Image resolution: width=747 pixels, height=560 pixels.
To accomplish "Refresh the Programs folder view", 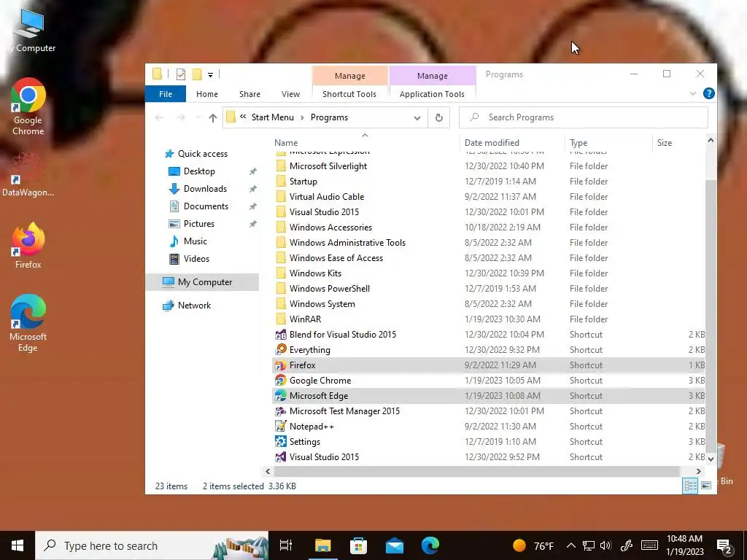I will click(x=438, y=117).
